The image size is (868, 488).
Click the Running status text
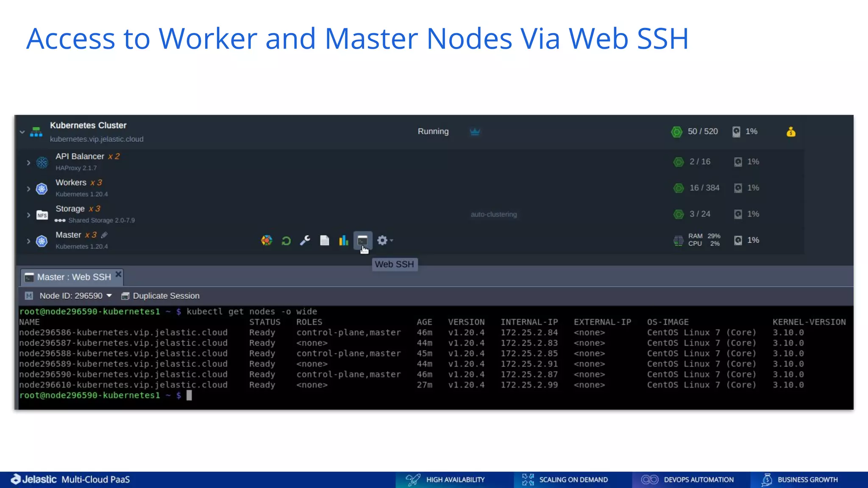pyautogui.click(x=433, y=131)
